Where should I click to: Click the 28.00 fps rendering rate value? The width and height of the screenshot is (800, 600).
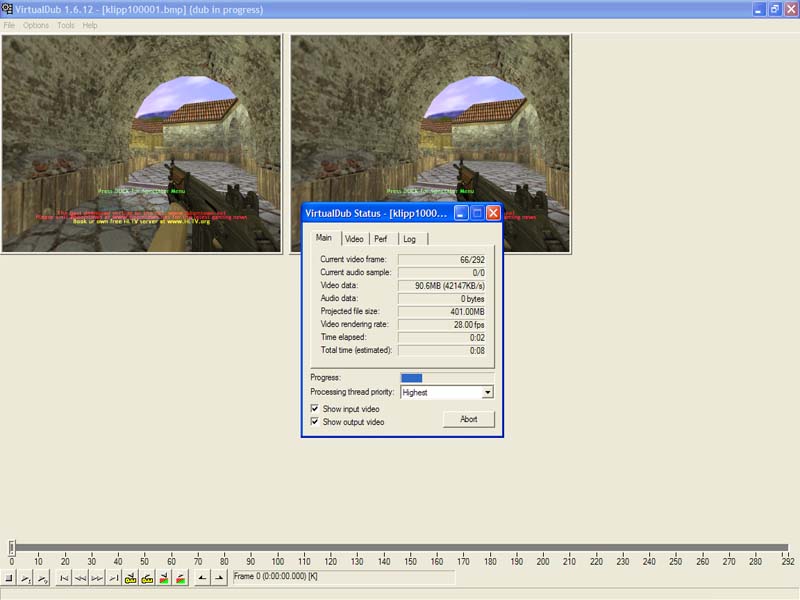[x=441, y=324]
